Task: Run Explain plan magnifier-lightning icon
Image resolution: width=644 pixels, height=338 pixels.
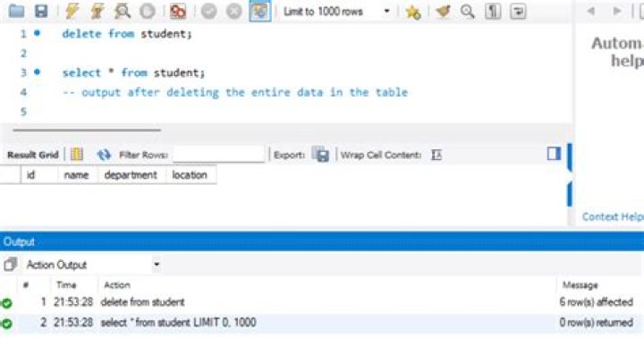Action: pos(122,11)
